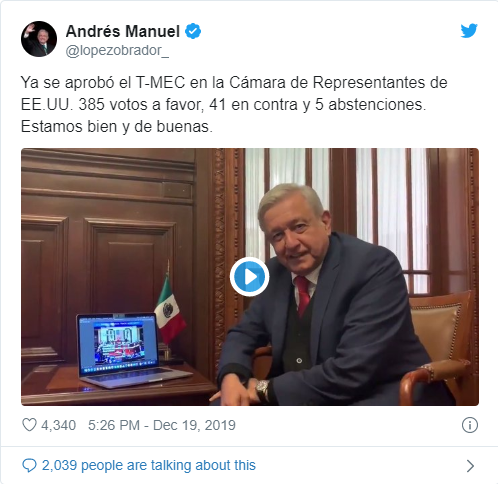
Task: Click the Mexican flag in video preview
Action: click(x=170, y=308)
